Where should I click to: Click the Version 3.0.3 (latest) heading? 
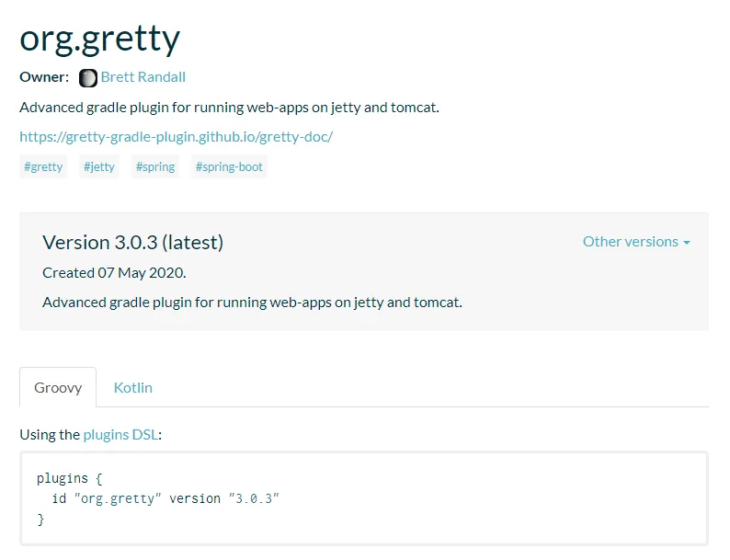[x=132, y=243]
